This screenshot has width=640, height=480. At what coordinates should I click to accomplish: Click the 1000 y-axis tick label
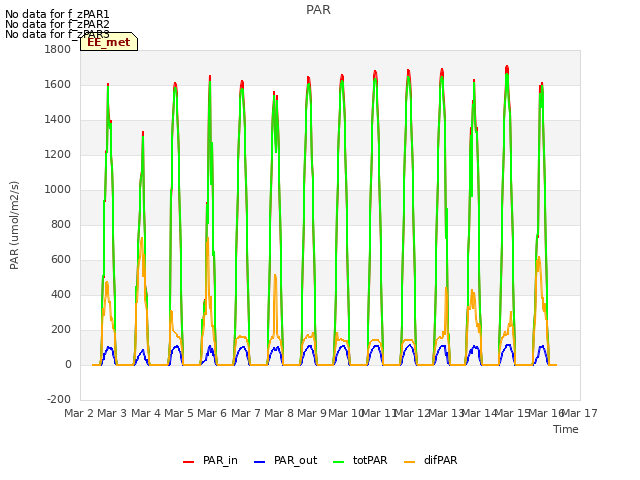click(x=58, y=189)
